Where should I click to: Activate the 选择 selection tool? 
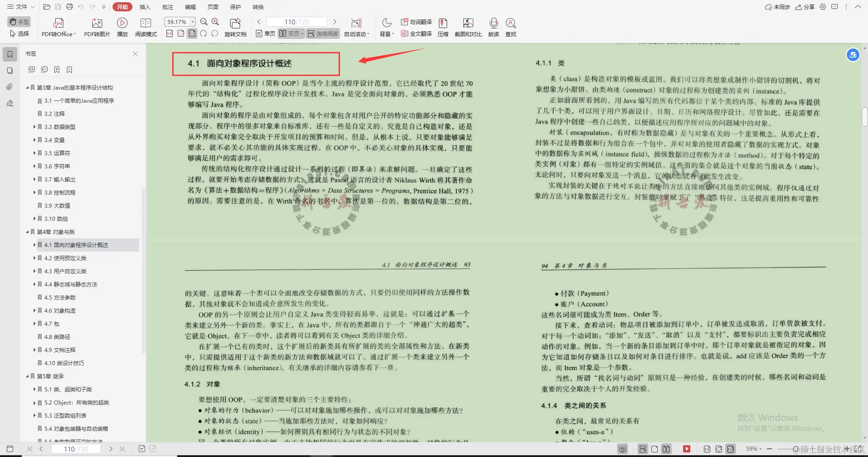[x=19, y=33]
